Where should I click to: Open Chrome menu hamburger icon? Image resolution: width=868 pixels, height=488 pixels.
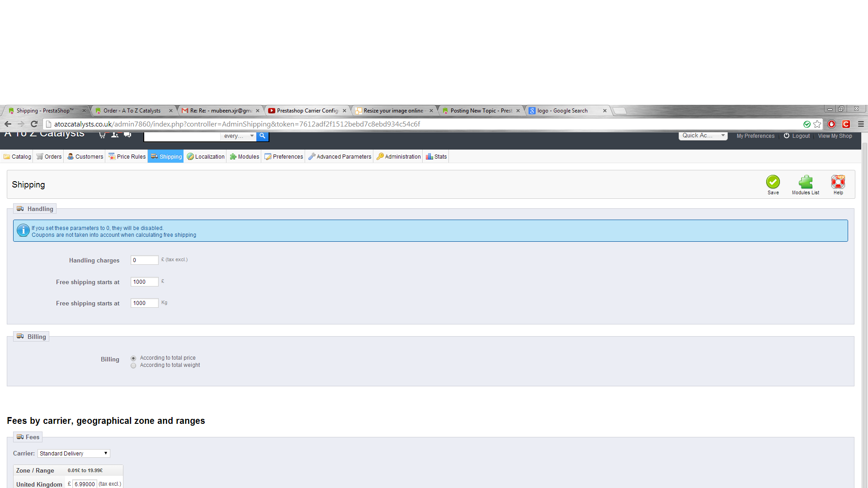861,124
